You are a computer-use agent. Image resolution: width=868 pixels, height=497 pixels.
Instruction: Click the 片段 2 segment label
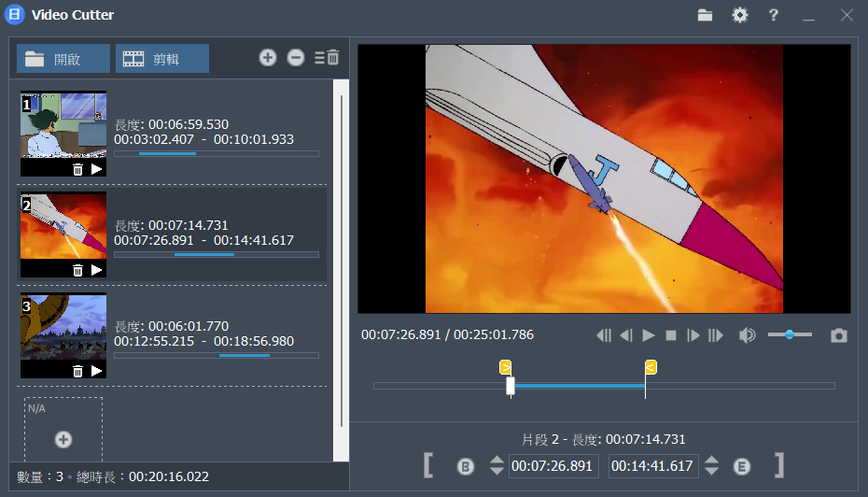point(540,440)
